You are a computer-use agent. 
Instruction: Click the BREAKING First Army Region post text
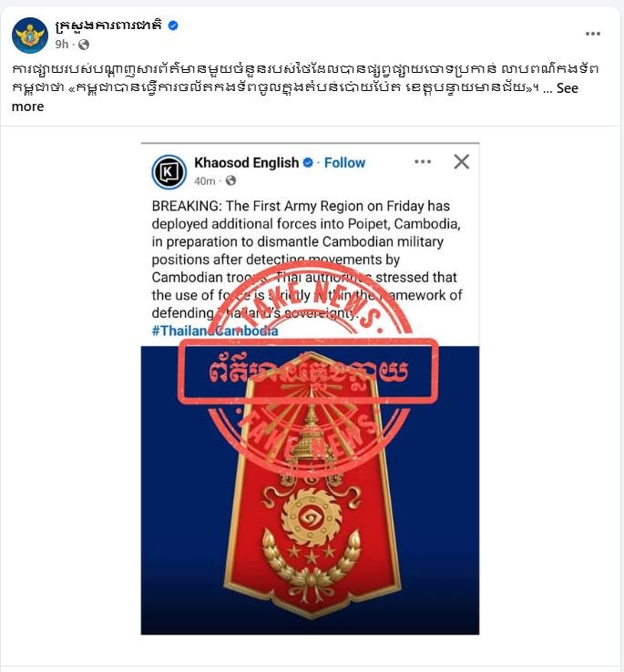coord(307,260)
